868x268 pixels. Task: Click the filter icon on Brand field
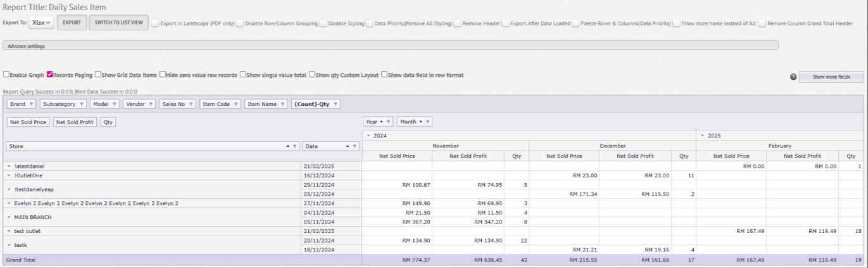click(x=31, y=105)
